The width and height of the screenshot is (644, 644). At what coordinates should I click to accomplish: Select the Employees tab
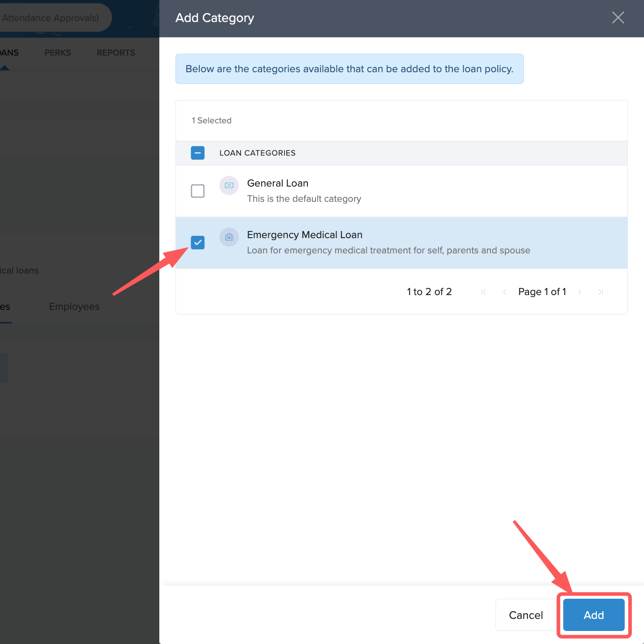click(x=74, y=307)
